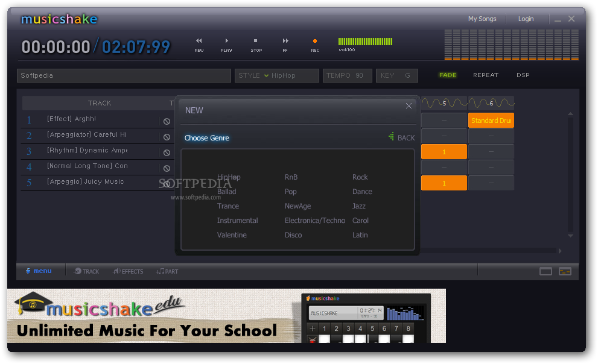This screenshot has height=364, width=598.
Task: Stop playback with the STOP control
Action: point(256,45)
